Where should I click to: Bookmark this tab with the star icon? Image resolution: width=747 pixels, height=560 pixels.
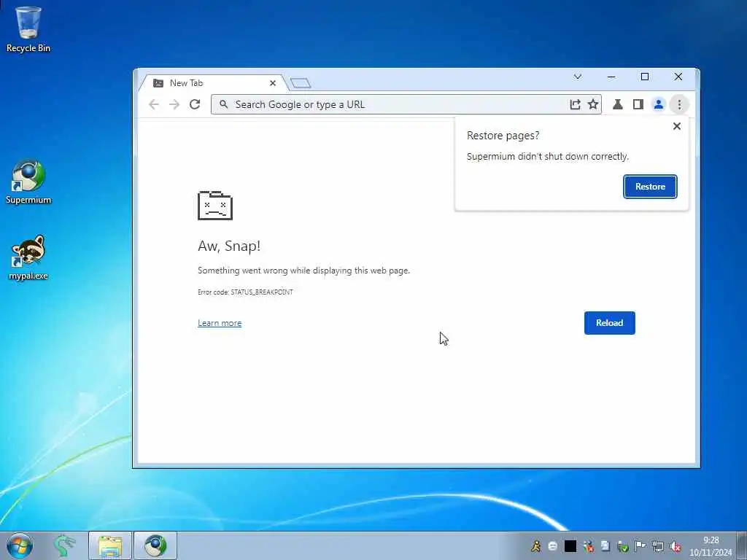click(x=592, y=104)
